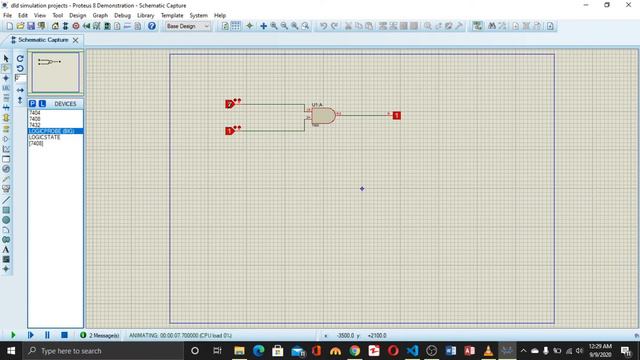Select the Terminals Mode tool
640x360 pixels.
(x=6, y=129)
